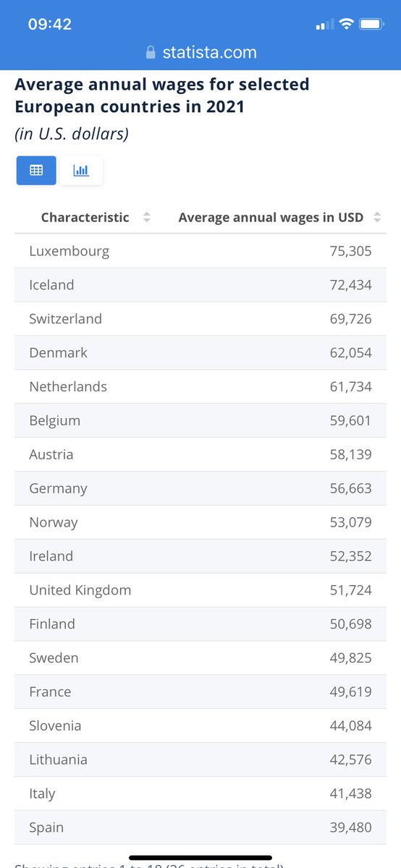Switch to the bar chart view icon
401x868 pixels.
[x=81, y=171]
